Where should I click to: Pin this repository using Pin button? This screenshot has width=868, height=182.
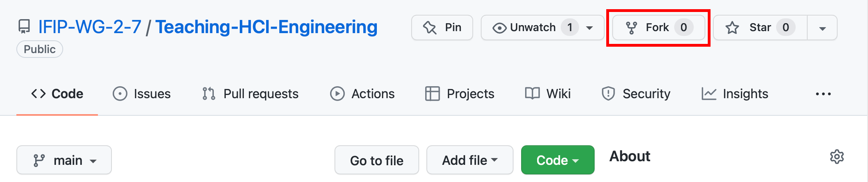coord(442,28)
